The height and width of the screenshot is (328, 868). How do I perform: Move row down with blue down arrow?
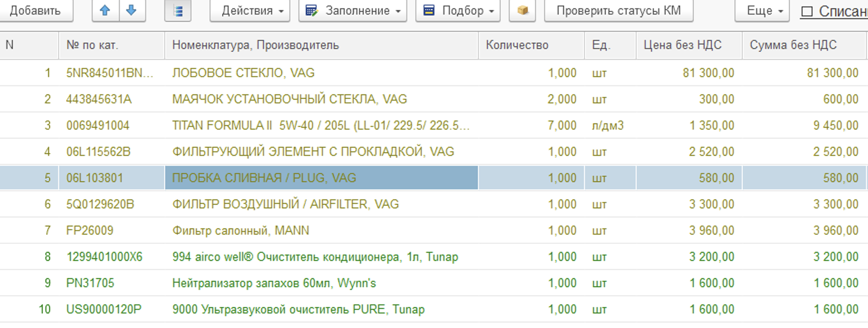click(x=132, y=10)
